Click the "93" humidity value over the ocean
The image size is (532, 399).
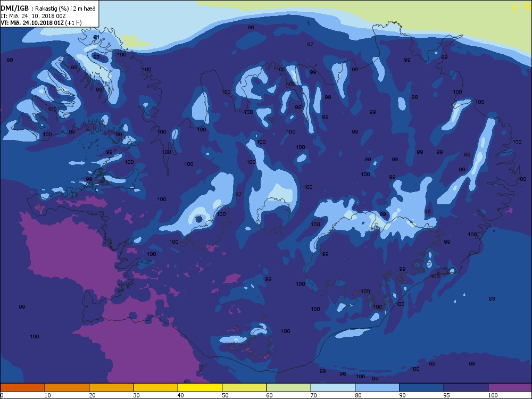(492, 298)
